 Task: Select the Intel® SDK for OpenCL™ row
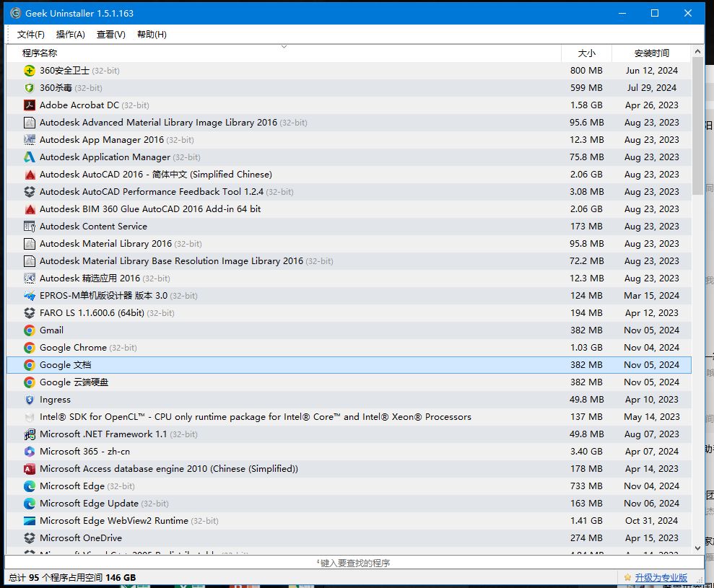click(x=349, y=417)
